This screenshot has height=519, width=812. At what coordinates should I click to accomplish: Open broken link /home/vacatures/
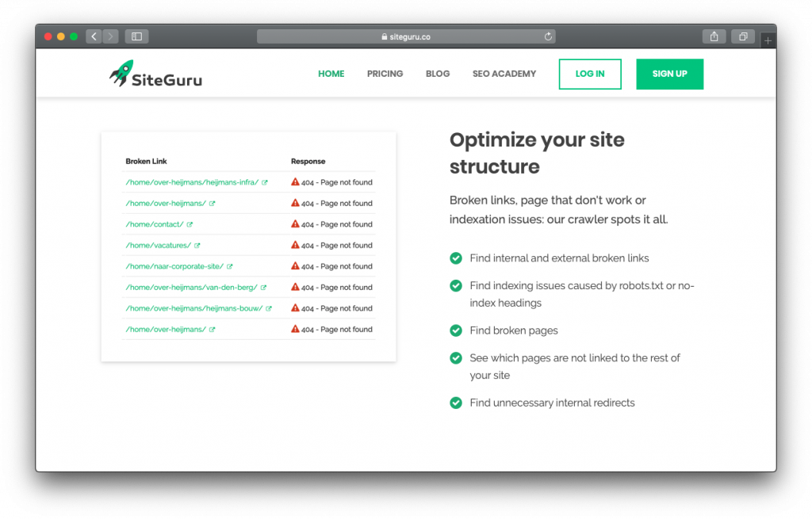(159, 246)
